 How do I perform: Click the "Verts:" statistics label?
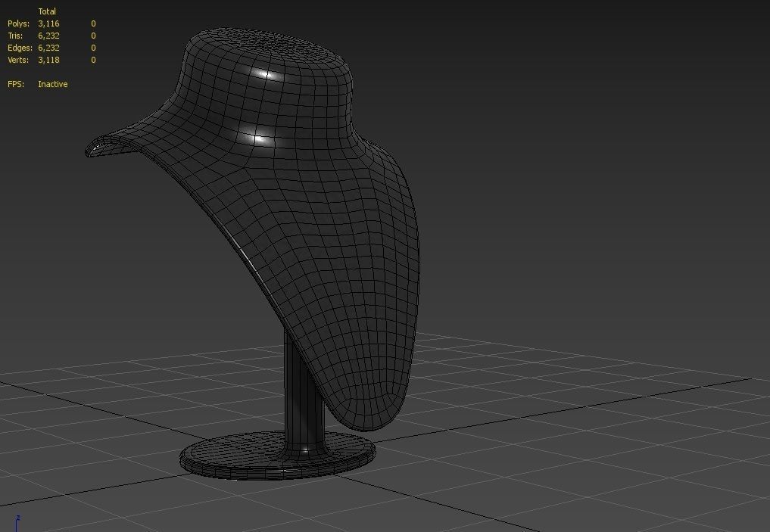pos(18,60)
